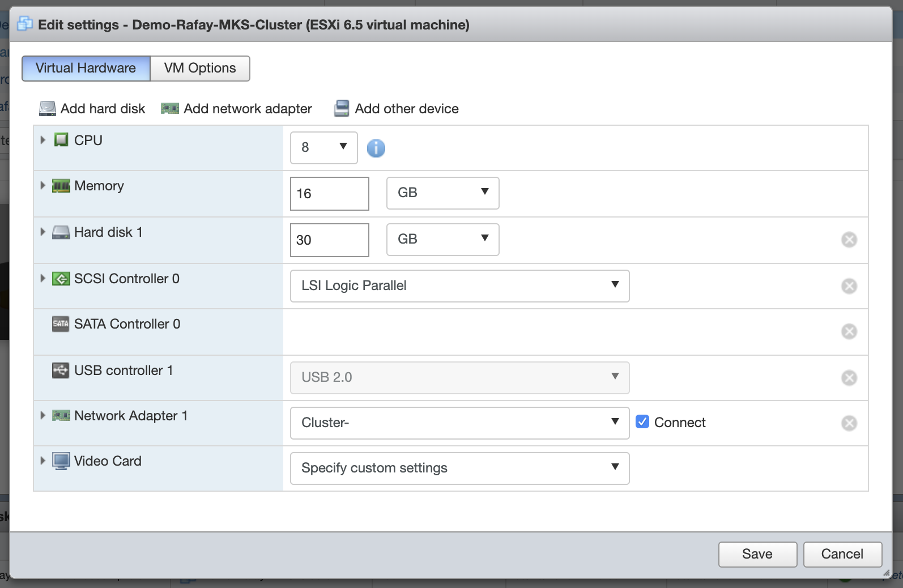Image resolution: width=903 pixels, height=588 pixels.
Task: Click the Edit settings dialog title text
Action: point(254,25)
